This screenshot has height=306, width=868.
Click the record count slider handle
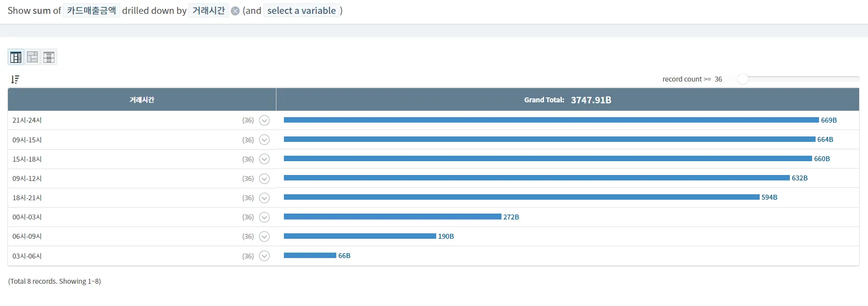click(742, 79)
